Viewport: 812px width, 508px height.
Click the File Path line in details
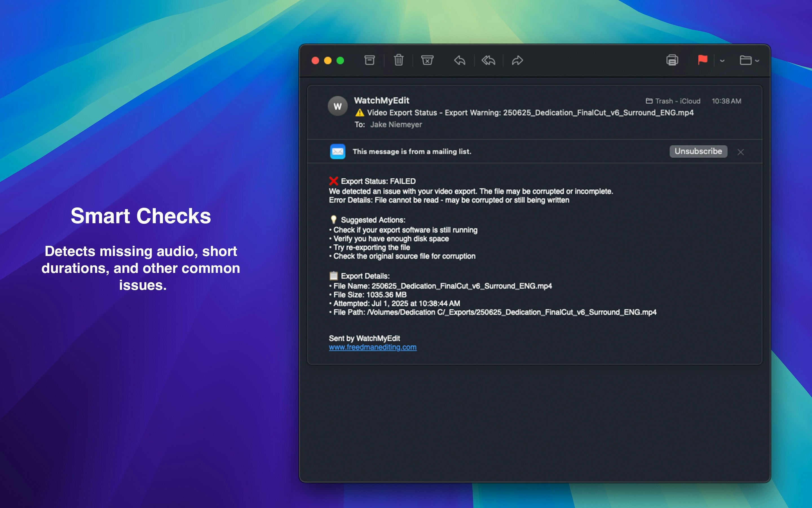493,312
